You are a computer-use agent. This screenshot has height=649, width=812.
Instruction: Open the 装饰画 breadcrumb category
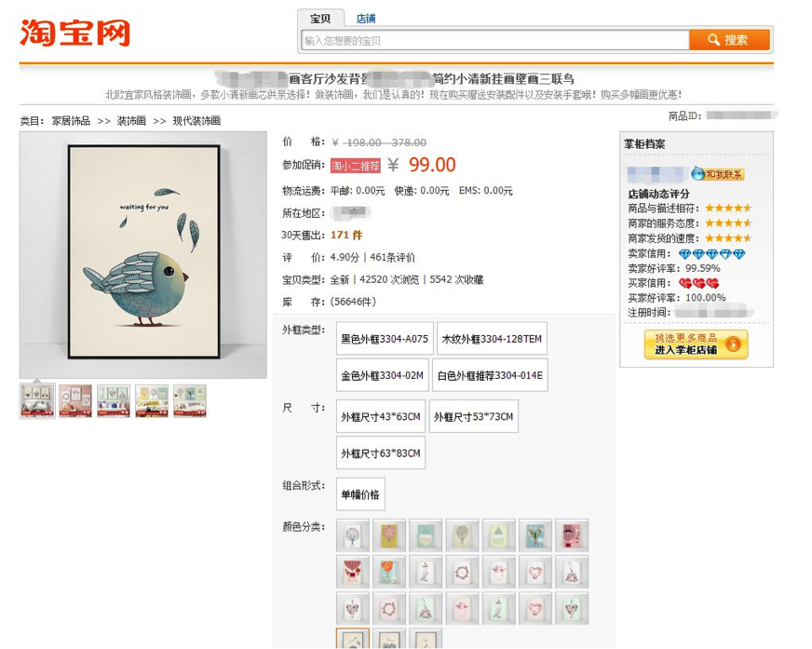point(131,121)
